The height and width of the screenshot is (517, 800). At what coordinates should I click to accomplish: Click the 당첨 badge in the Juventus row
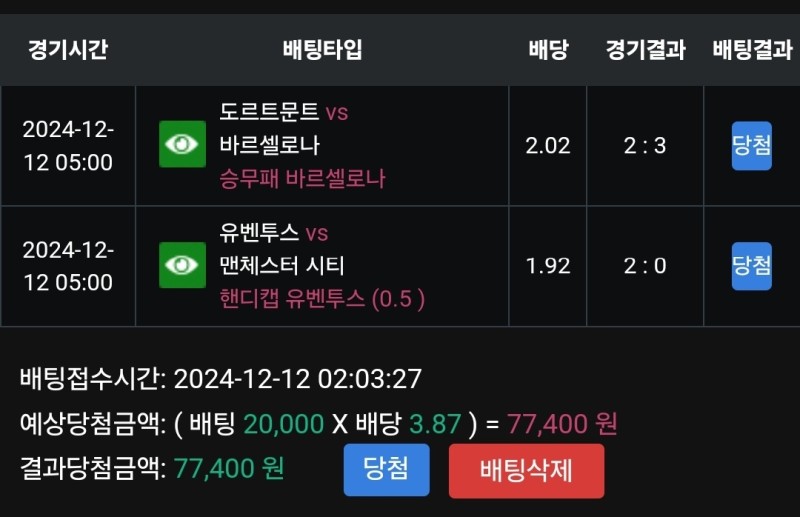point(751,265)
